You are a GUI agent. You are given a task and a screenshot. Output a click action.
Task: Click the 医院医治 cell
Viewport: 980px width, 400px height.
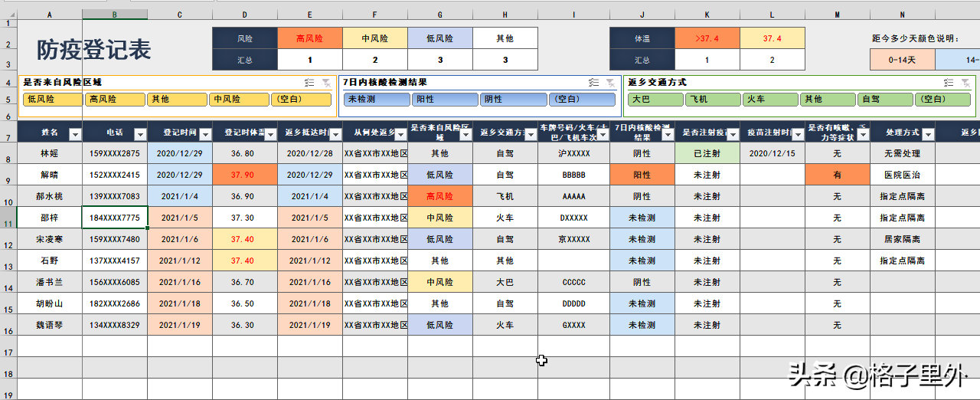tap(903, 175)
